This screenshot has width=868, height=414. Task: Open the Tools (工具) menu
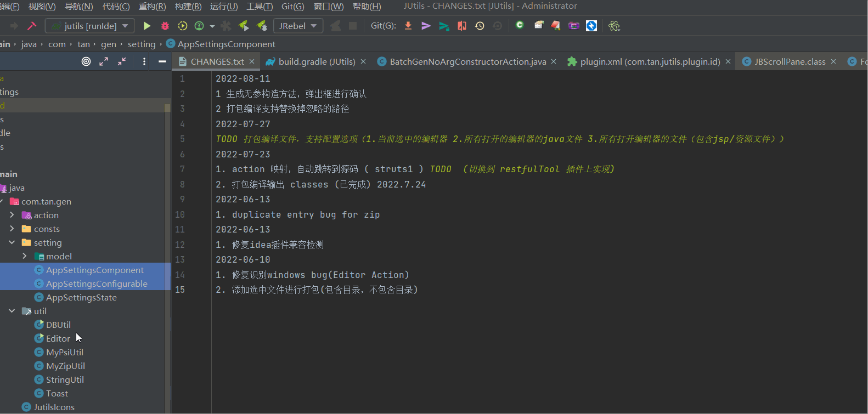coord(260,6)
